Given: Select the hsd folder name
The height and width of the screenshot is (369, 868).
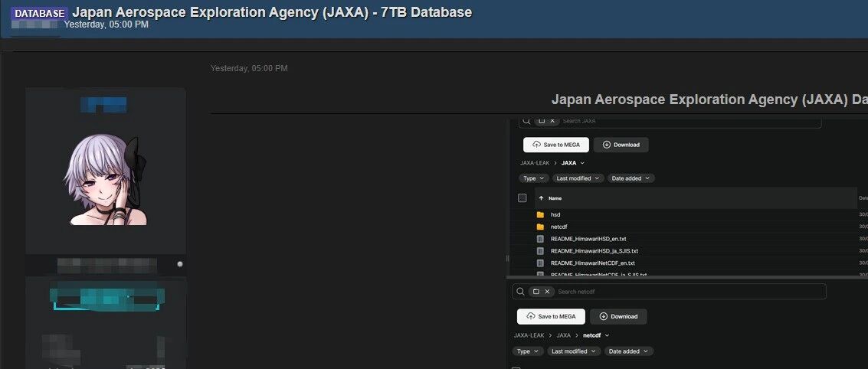Looking at the screenshot, I should coord(555,214).
